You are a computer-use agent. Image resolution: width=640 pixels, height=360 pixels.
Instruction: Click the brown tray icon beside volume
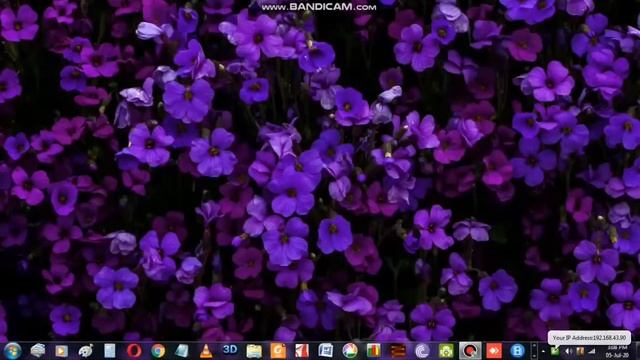(580, 351)
